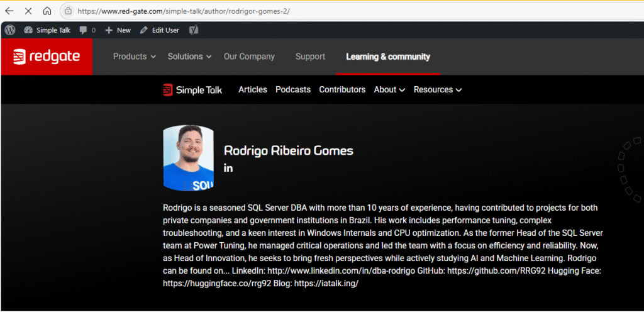Expand the Products dropdown menu
This screenshot has width=644, height=312.
click(x=135, y=57)
